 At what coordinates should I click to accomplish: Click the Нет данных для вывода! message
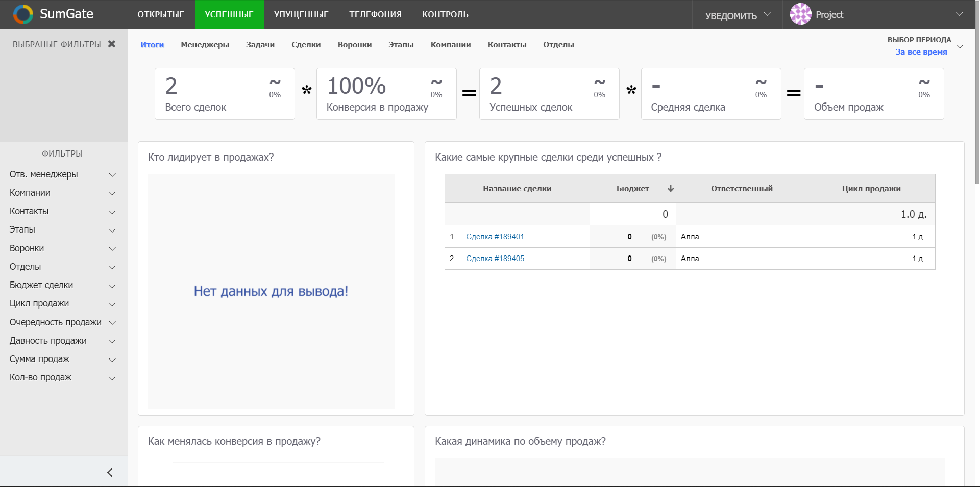(x=271, y=291)
